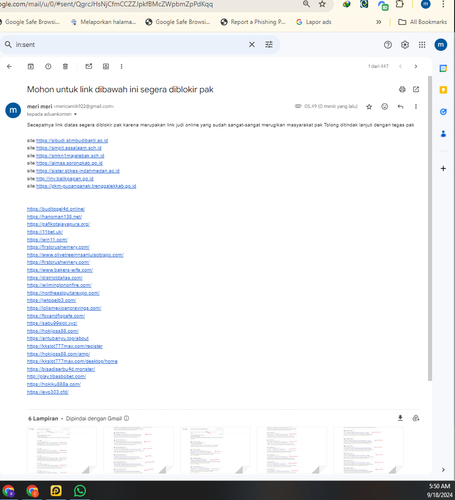The width and height of the screenshot is (455, 500).
Task: Open the hanoman138.net link
Action: coord(54,217)
